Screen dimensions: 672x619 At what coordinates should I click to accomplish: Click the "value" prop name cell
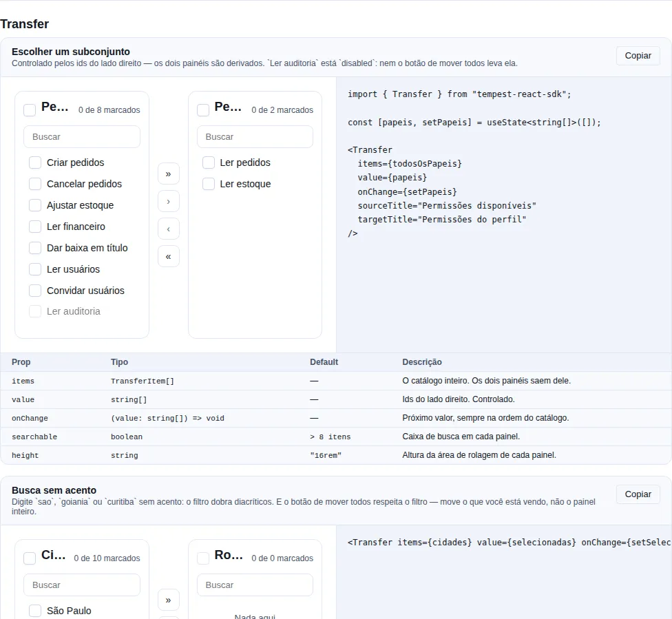[23, 400]
